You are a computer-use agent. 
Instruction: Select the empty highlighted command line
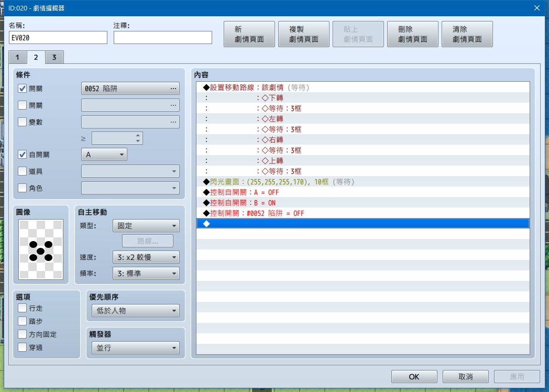pyautogui.click(x=363, y=223)
